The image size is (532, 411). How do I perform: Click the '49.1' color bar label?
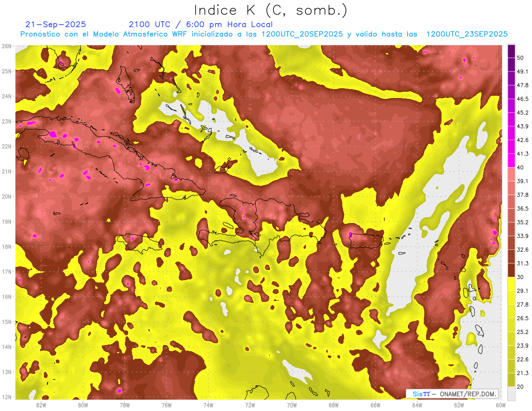tap(522, 71)
